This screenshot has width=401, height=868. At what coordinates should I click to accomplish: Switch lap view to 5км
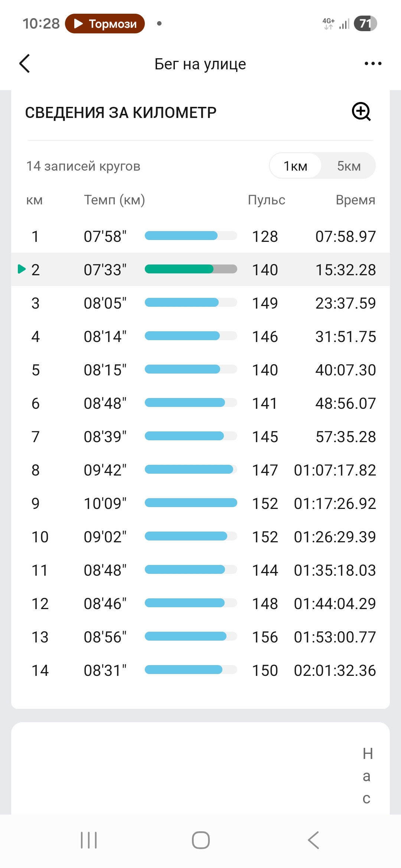tap(349, 166)
